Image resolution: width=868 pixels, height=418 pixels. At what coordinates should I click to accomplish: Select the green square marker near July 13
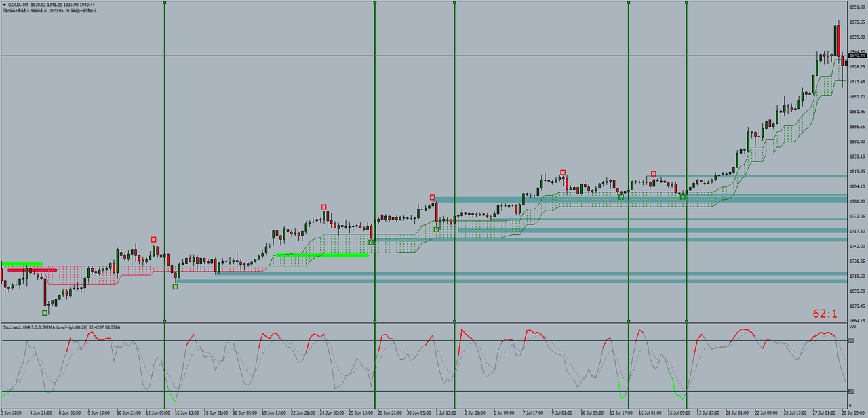click(620, 196)
